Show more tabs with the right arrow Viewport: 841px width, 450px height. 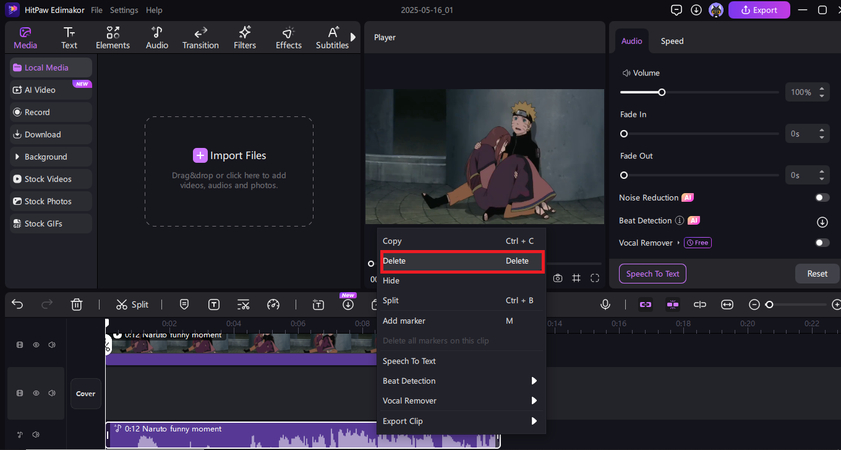[x=353, y=37]
